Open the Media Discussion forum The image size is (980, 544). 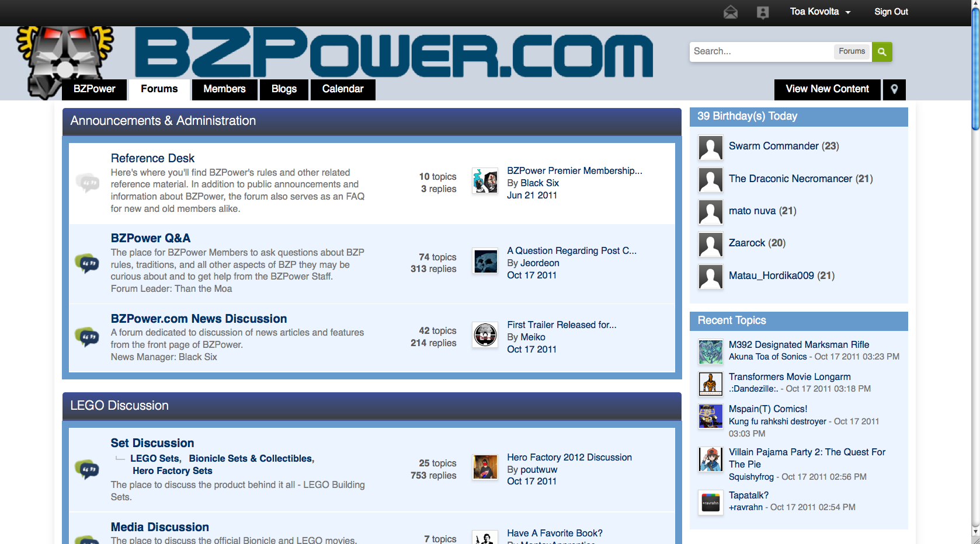tap(160, 527)
